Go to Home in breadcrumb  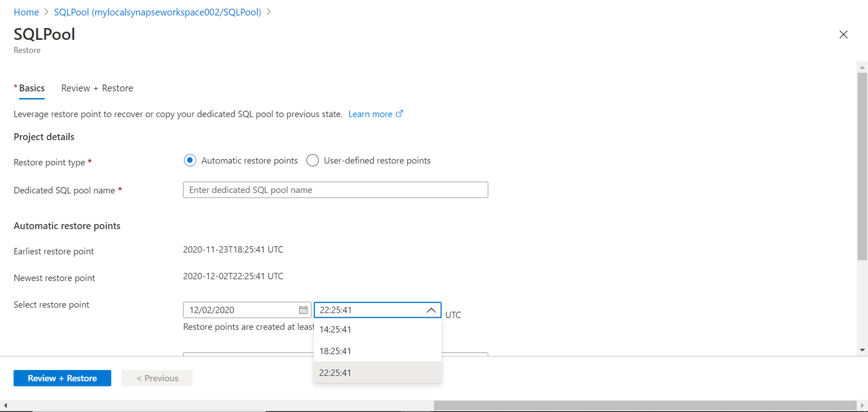(x=26, y=12)
